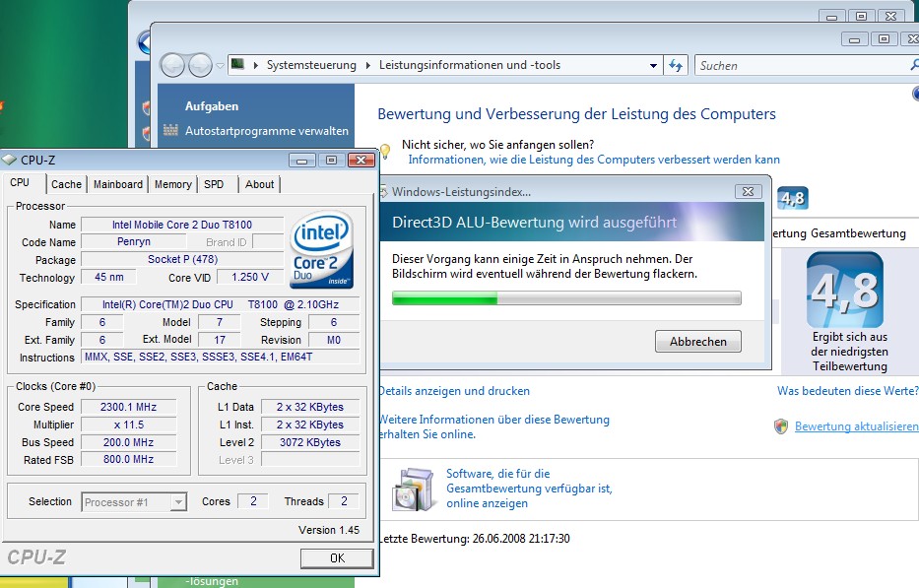Screen dimensions: 919x588
Task: Cancel the assessment with Abbrechen
Action: click(698, 341)
